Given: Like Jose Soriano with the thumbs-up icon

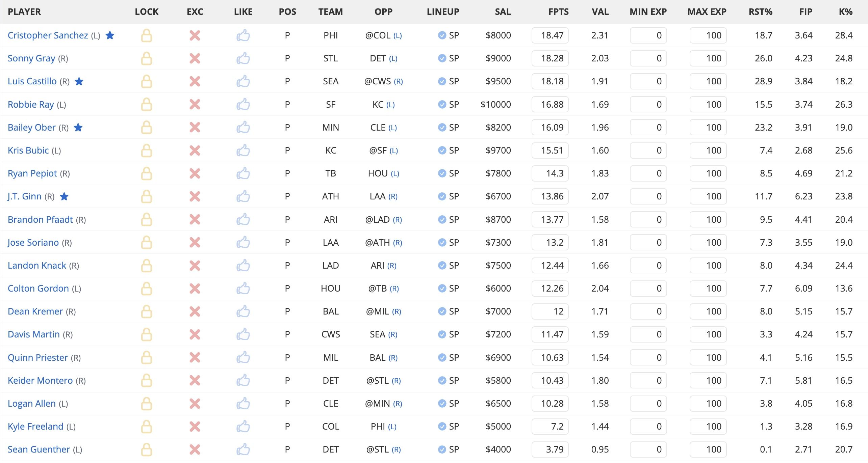Looking at the screenshot, I should pyautogui.click(x=243, y=242).
